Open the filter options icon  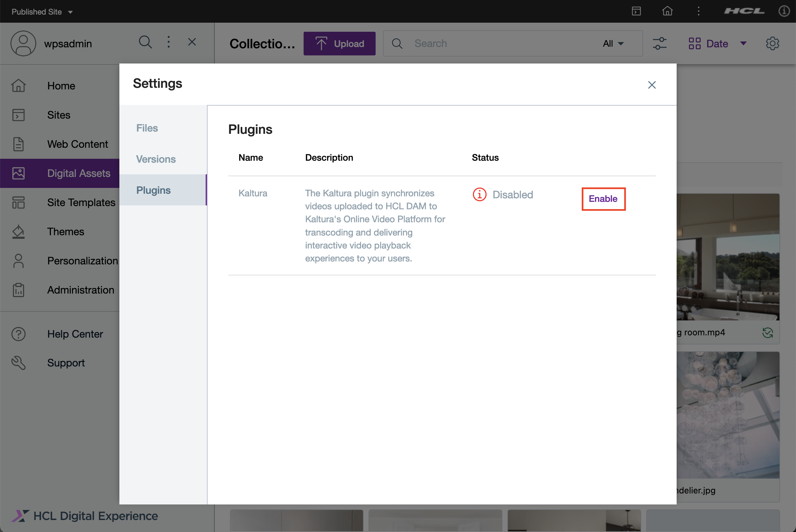point(659,43)
